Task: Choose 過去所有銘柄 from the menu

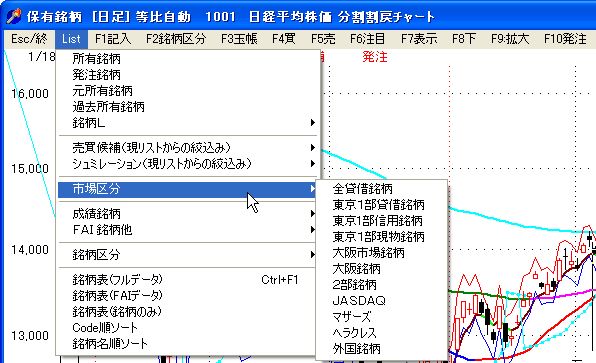Action: click(187, 107)
